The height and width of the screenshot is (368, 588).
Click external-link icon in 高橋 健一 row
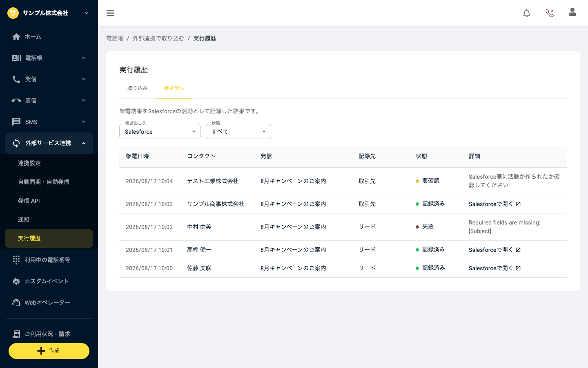518,250
